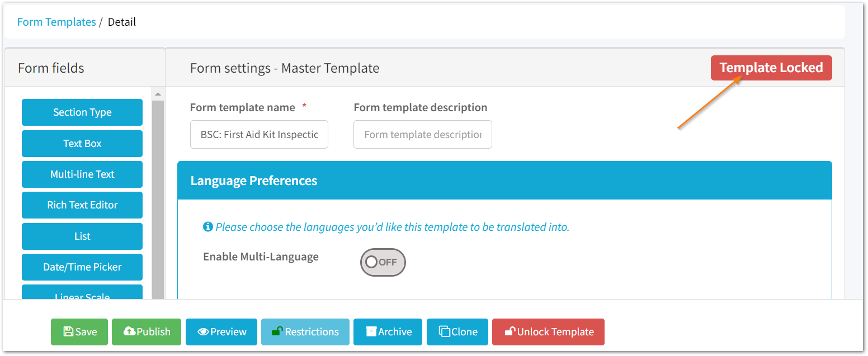The width and height of the screenshot is (868, 356).
Task: Add a Section Type field
Action: pos(82,112)
